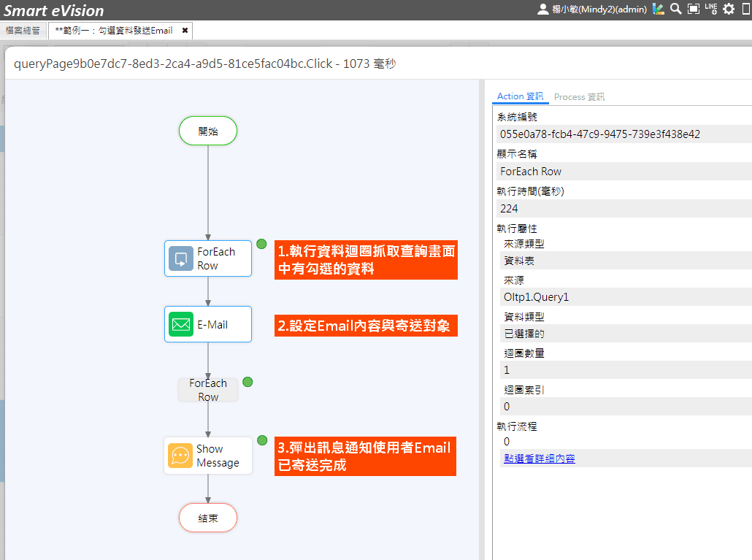Click the search magnifier icon
Image resolution: width=752 pixels, height=560 pixels.
click(676, 9)
